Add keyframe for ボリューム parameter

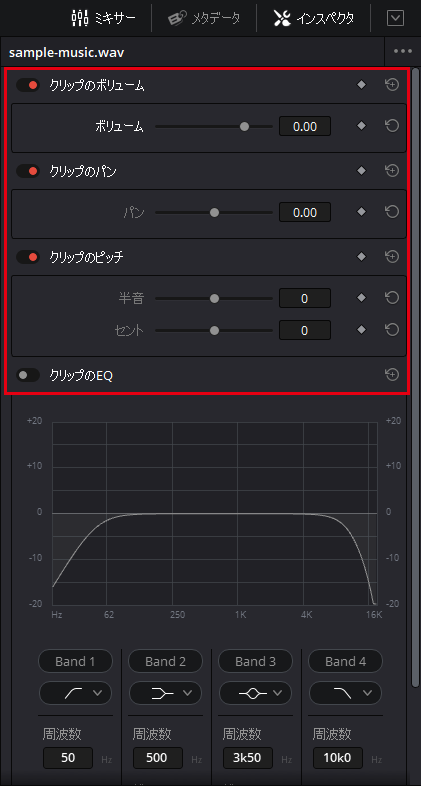click(361, 126)
